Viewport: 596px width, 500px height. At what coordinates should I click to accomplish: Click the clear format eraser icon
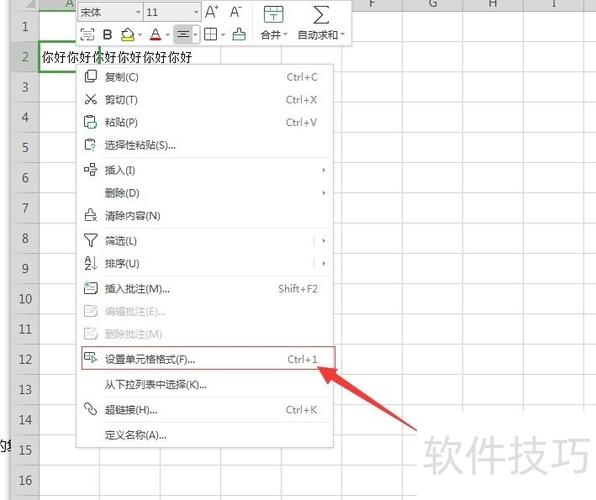click(x=239, y=35)
